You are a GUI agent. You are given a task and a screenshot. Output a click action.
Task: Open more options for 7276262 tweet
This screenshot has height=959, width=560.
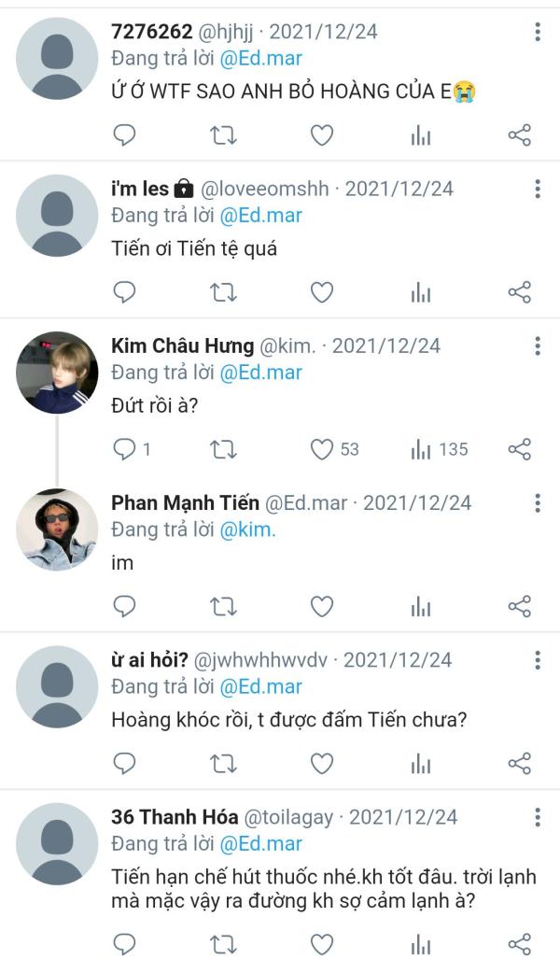538,32
